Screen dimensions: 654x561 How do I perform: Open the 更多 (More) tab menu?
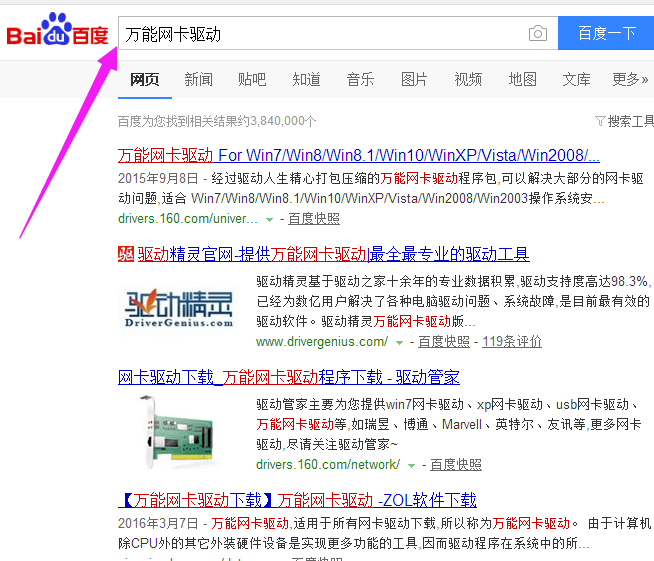click(x=630, y=79)
